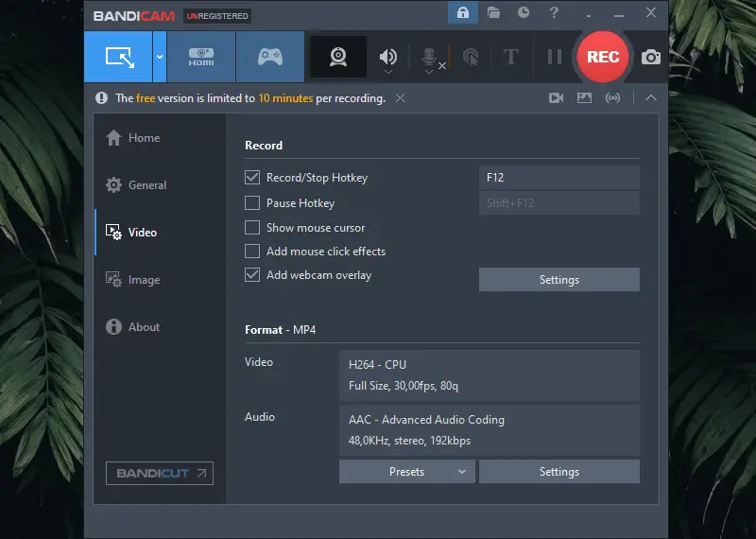Click the muted microphone icon
756x539 pixels.
pos(429,57)
